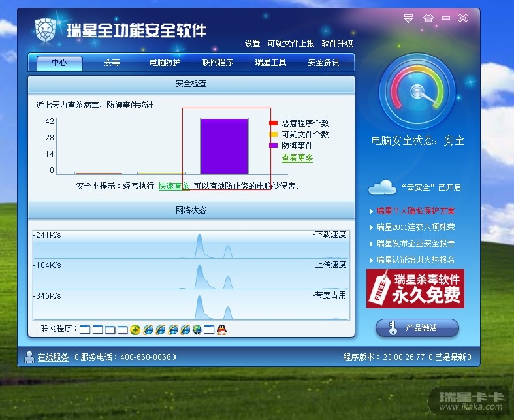The image size is (514, 420).
Task: Click the -241K/s download value
Action: tap(47, 235)
